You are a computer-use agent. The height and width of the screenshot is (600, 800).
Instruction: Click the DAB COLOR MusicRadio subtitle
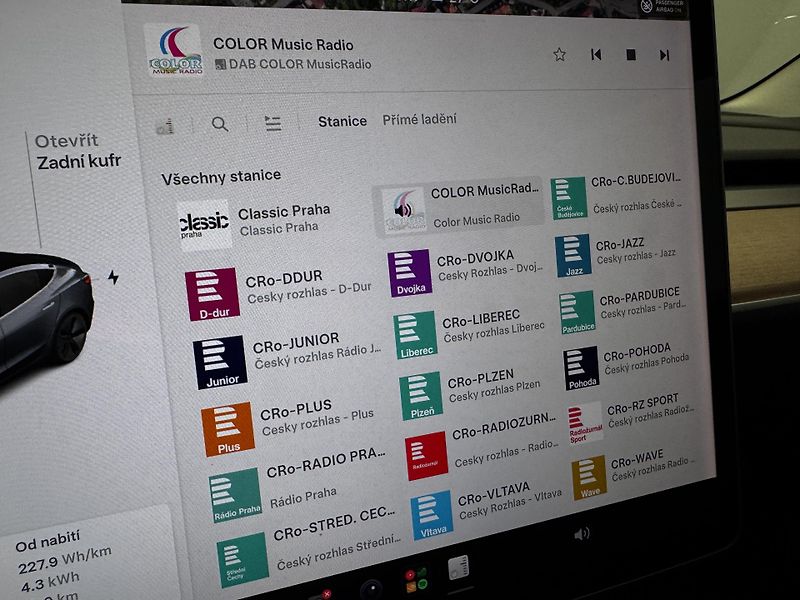pos(300,64)
